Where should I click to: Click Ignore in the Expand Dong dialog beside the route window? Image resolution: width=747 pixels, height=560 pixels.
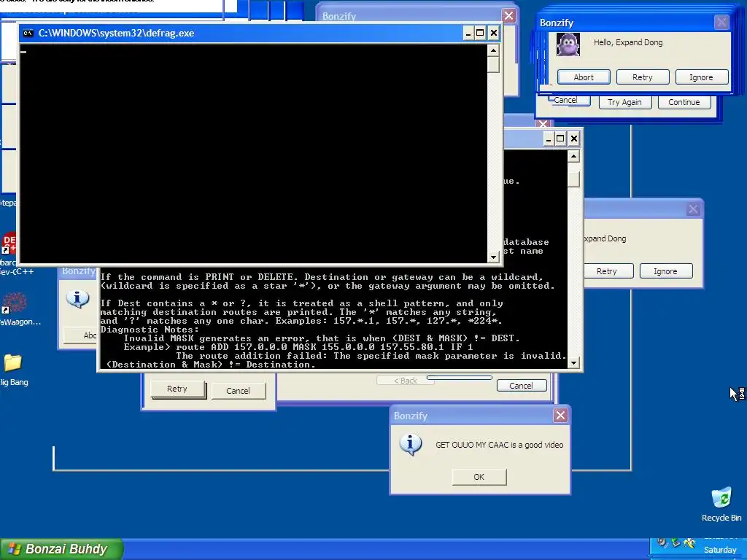[665, 271]
